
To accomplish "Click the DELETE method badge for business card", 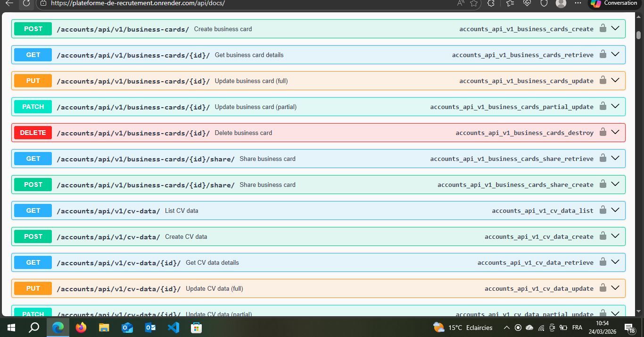I will tap(33, 133).
